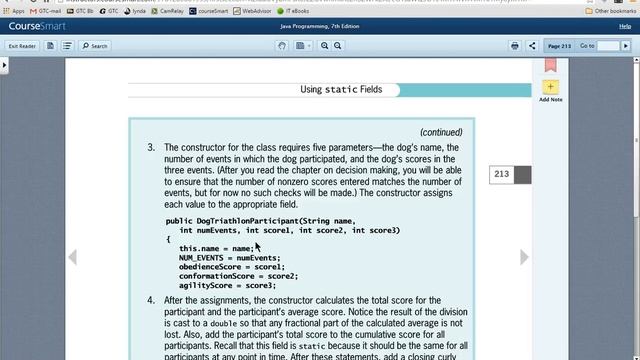Viewport: 640px width, 360px height.
Task: Click the Exit Reader button
Action: (x=22, y=46)
